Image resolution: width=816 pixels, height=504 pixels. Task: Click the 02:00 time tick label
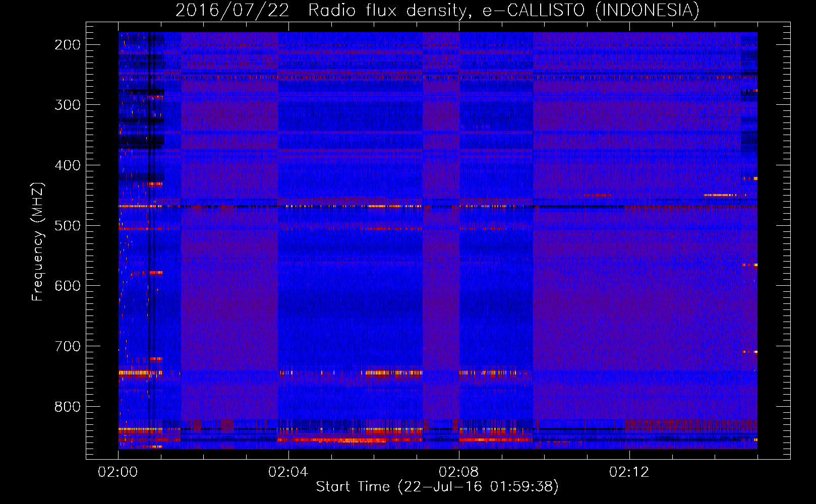[118, 472]
